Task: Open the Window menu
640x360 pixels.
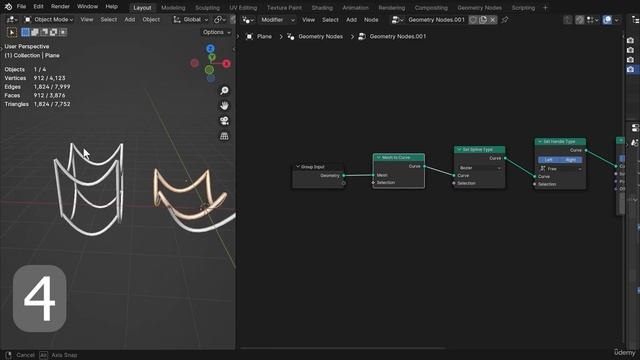Action: [87, 7]
